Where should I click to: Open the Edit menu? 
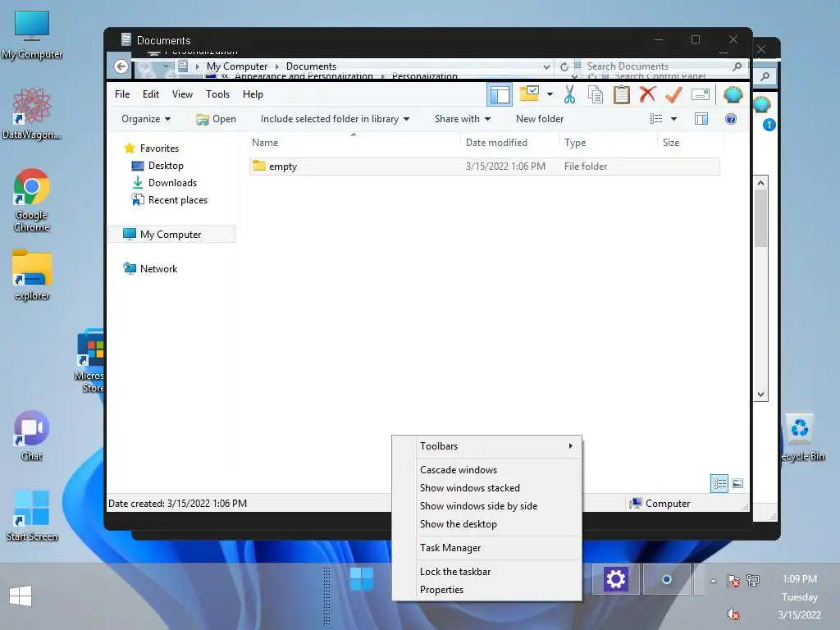coord(151,94)
